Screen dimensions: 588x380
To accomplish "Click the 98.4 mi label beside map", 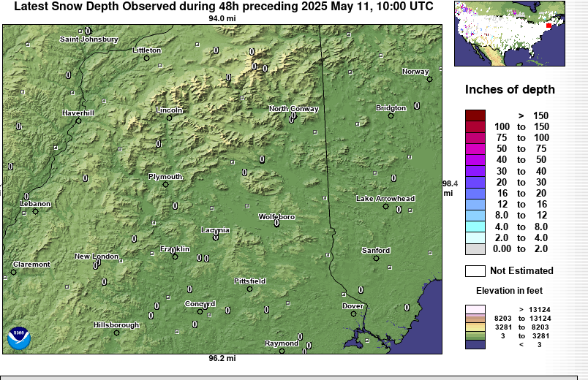I will pos(450,189).
